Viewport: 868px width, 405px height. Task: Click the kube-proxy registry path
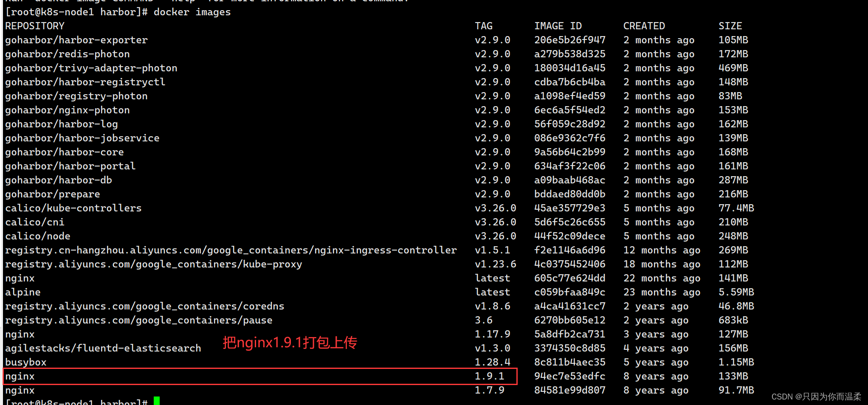pos(154,264)
